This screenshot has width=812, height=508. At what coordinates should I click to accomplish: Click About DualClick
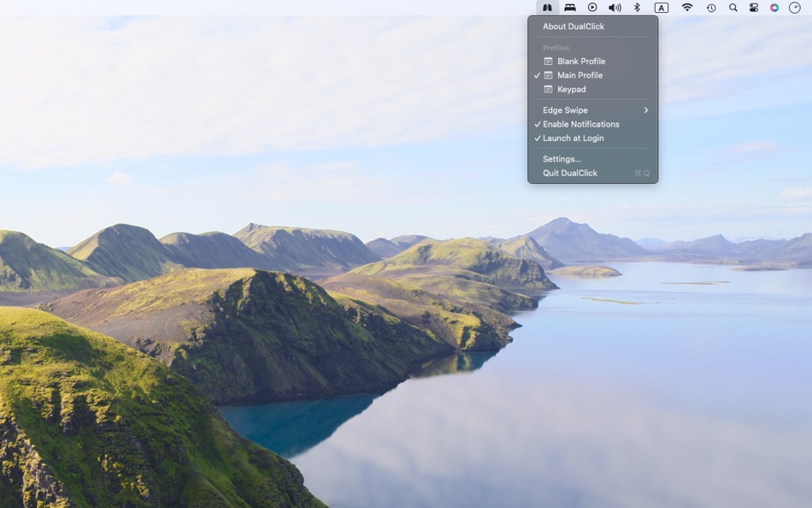click(x=572, y=26)
